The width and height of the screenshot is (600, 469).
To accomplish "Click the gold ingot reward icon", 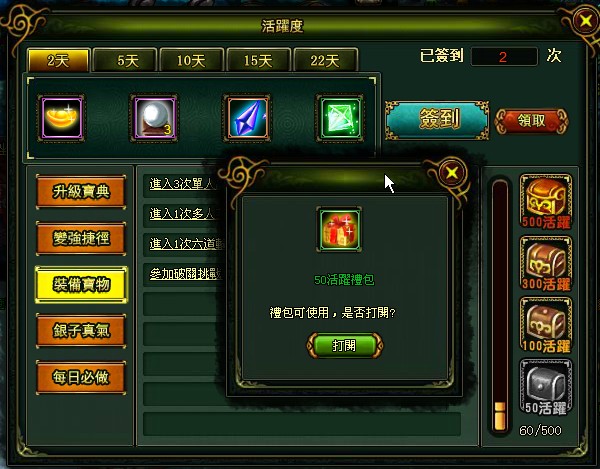I will tap(62, 118).
